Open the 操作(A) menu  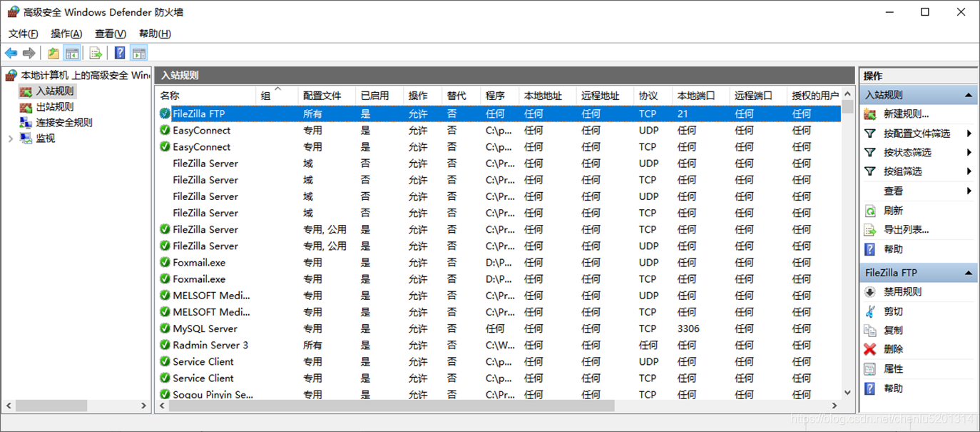pos(66,34)
